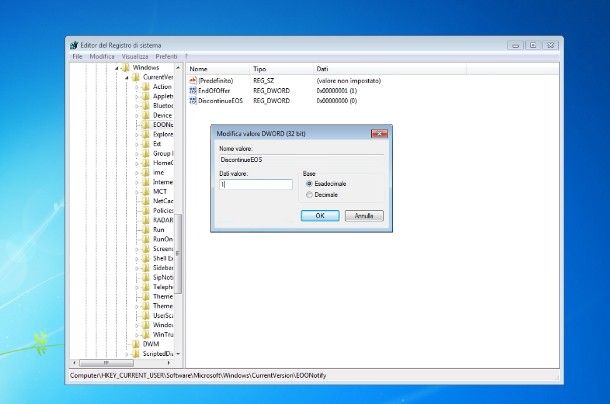Open the Preferiti menu
Image resolution: width=610 pixels, height=404 pixels.
[167, 56]
